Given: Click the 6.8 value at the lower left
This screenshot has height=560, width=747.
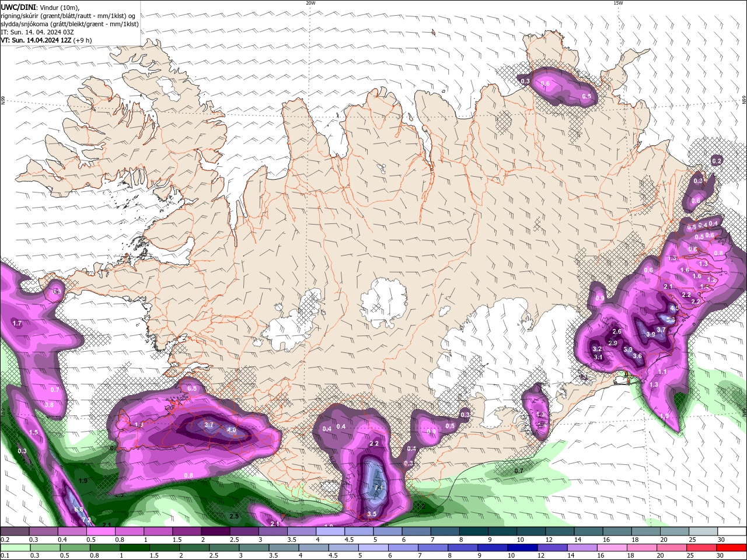Looking at the screenshot, I should (79, 509).
